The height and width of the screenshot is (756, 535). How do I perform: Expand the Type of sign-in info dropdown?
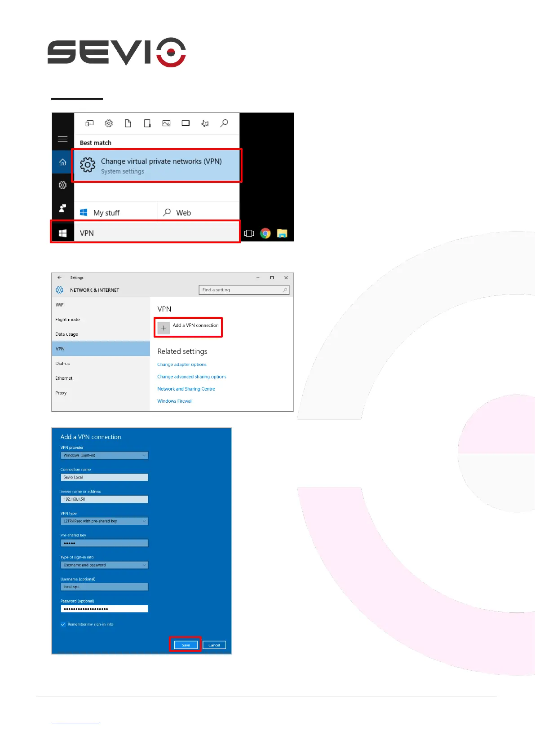104,565
